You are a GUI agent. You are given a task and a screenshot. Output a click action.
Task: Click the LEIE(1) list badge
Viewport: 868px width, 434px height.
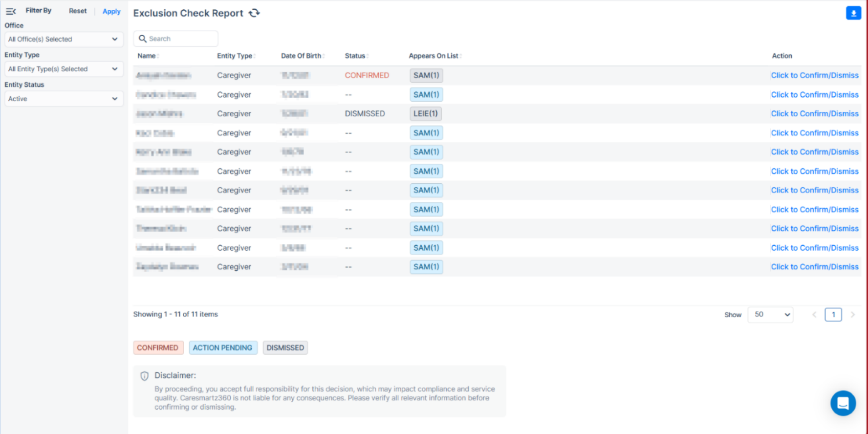pyautogui.click(x=426, y=113)
